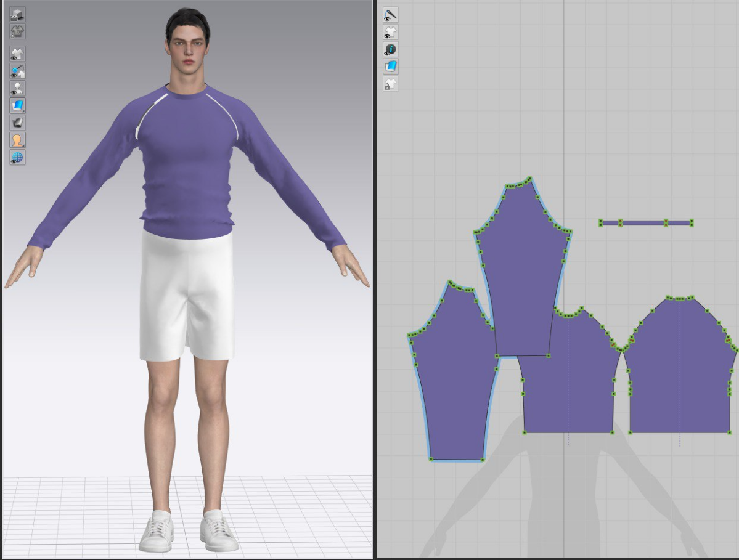Click the lock pattern icon

[x=390, y=84]
